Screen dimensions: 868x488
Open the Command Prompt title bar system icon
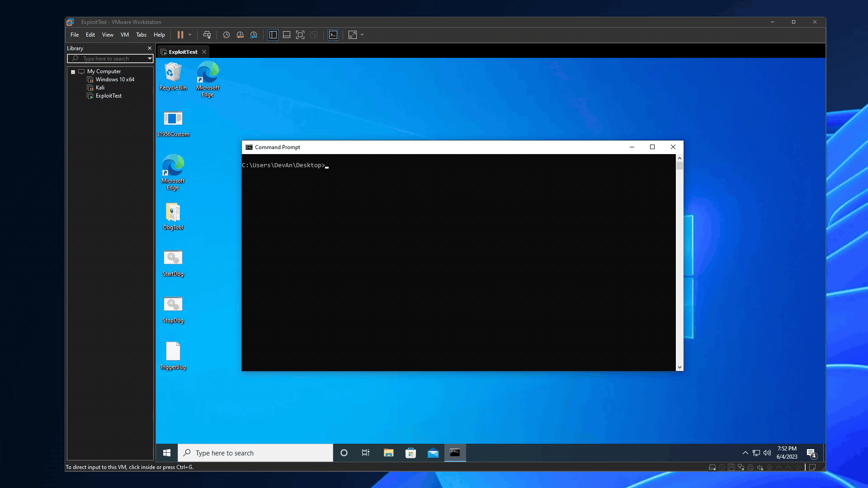tap(249, 147)
